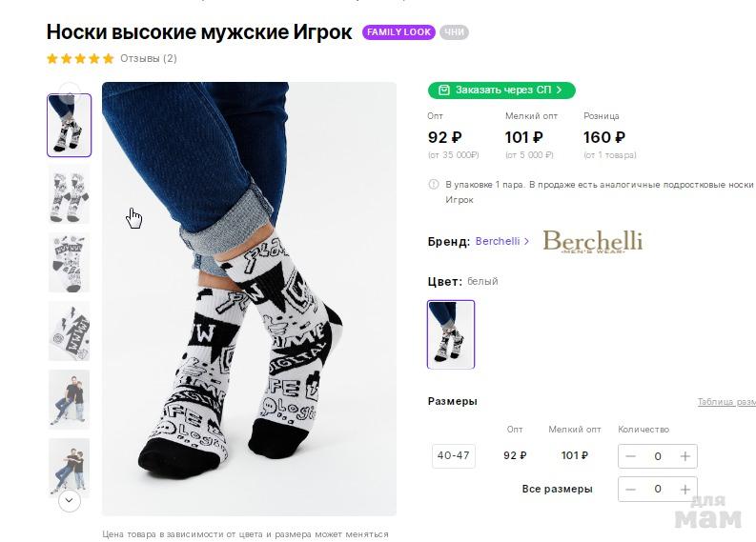Click the Berchelli brand logo
The width and height of the screenshot is (756, 542).
[592, 241]
